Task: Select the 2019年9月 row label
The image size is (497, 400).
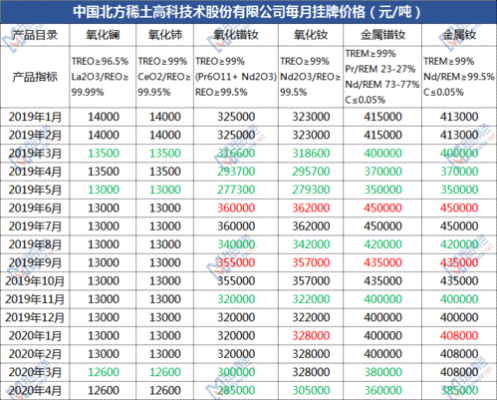Action: pyautogui.click(x=35, y=263)
